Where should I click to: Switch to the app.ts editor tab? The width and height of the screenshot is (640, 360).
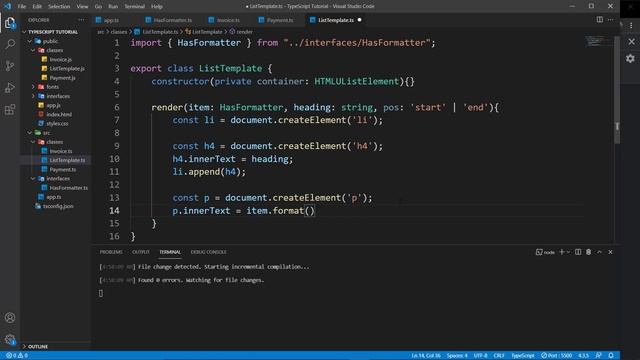(111, 20)
